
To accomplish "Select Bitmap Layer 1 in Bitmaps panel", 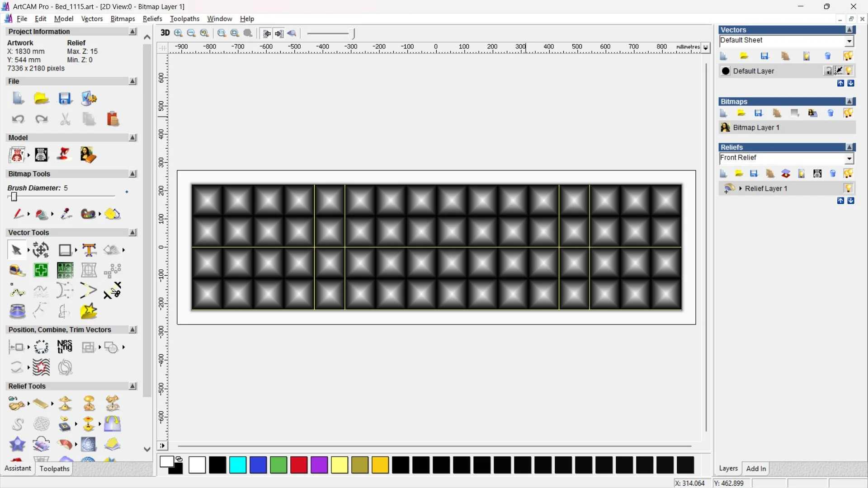I will (x=756, y=127).
